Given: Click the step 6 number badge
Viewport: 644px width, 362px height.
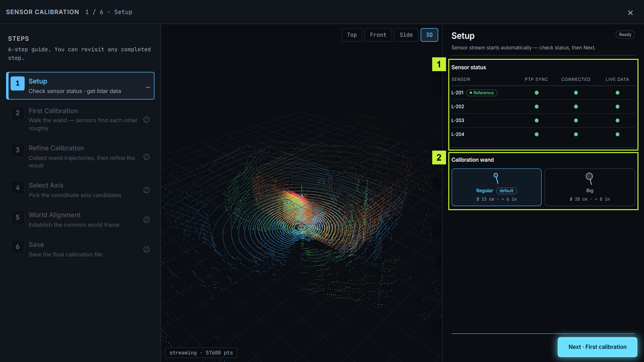Looking at the screenshot, I should click(x=18, y=247).
